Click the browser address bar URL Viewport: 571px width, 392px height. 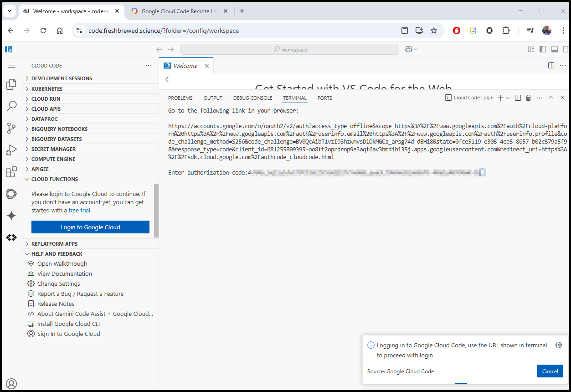pyautogui.click(x=164, y=31)
